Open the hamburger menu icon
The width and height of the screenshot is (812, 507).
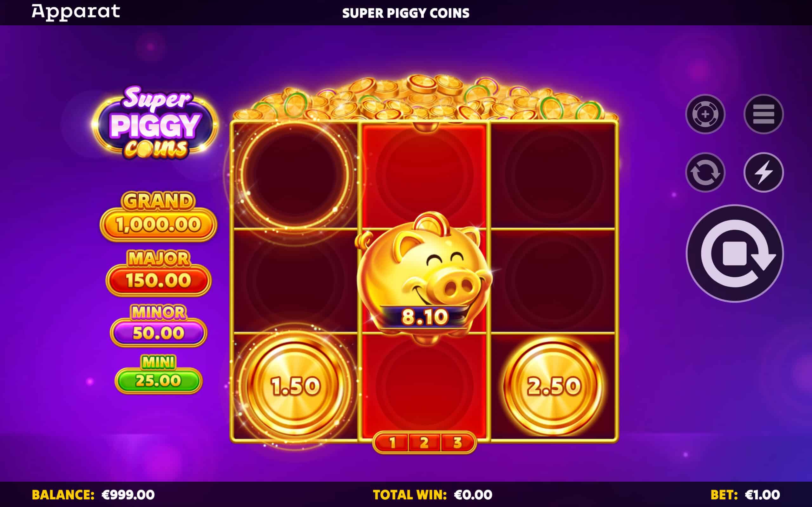coord(764,114)
